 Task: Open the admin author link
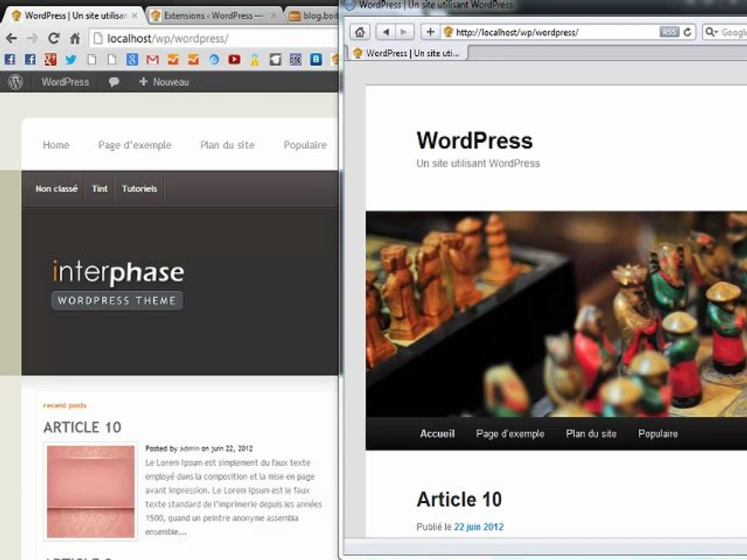(x=189, y=449)
